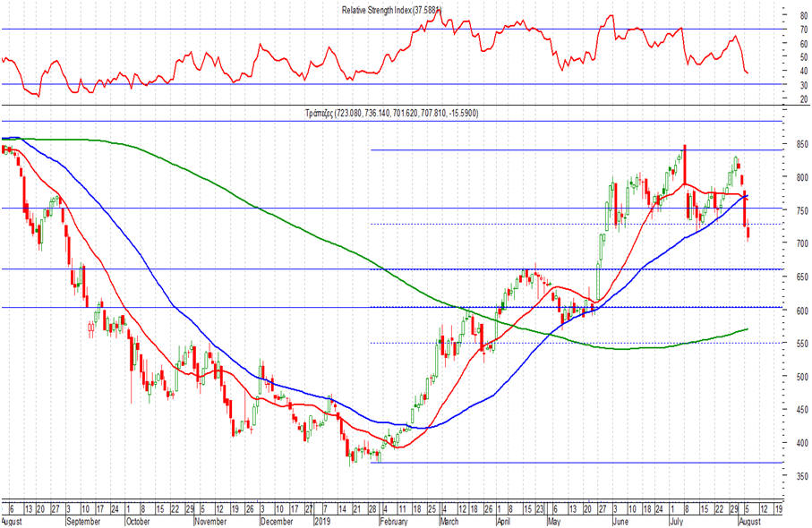
Task: Click the November month label
Action: coord(212,521)
